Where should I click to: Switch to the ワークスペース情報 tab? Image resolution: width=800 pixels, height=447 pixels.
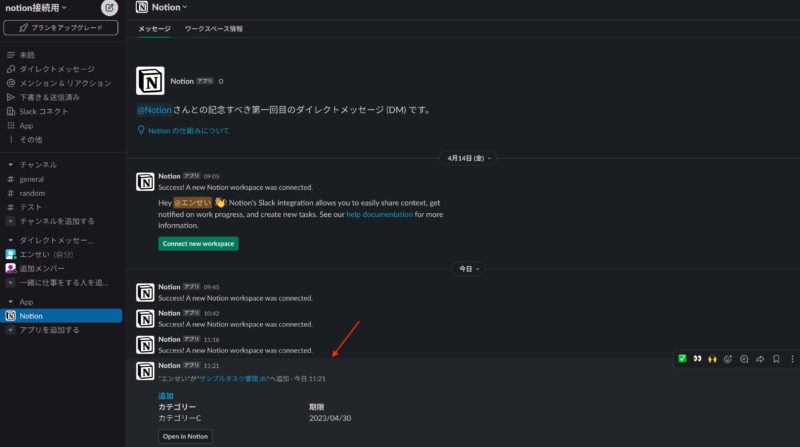tap(214, 29)
